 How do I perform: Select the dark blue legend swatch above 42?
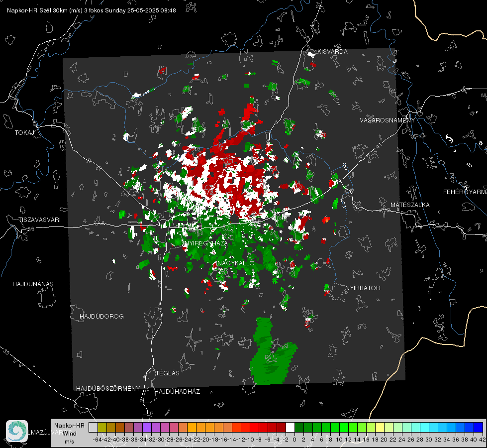[x=479, y=427]
